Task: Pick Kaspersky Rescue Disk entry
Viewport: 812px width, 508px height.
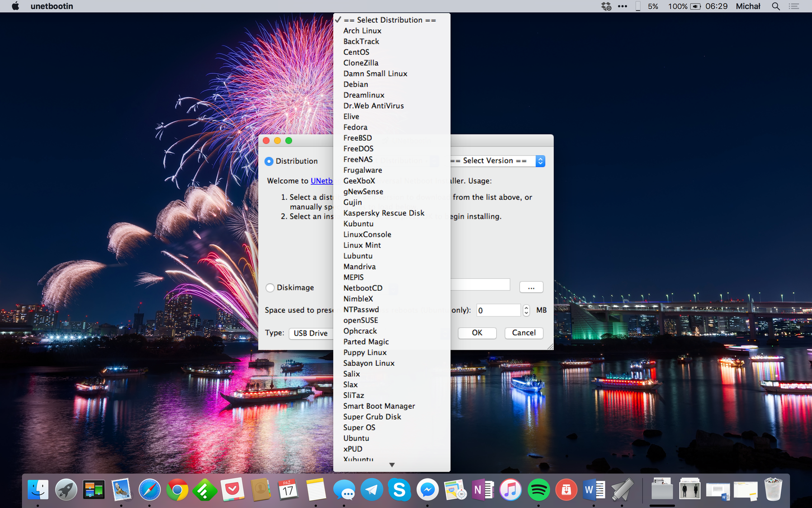Action: pos(392,213)
